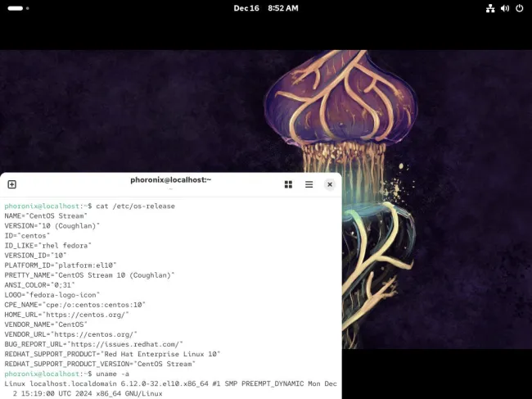Viewport: 532px width, 399px height.
Task: Show the terminal tab overview grid
Action: pos(288,184)
